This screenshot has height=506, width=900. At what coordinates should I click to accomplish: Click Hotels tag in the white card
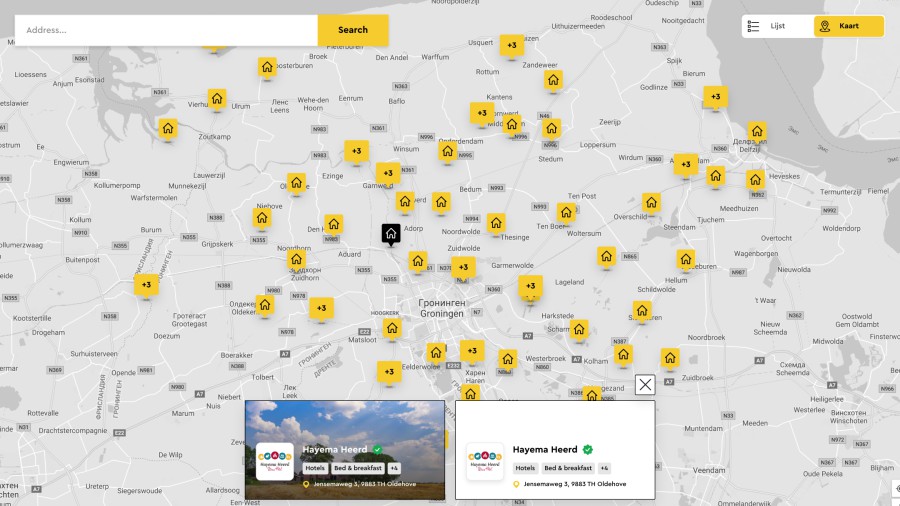click(525, 468)
